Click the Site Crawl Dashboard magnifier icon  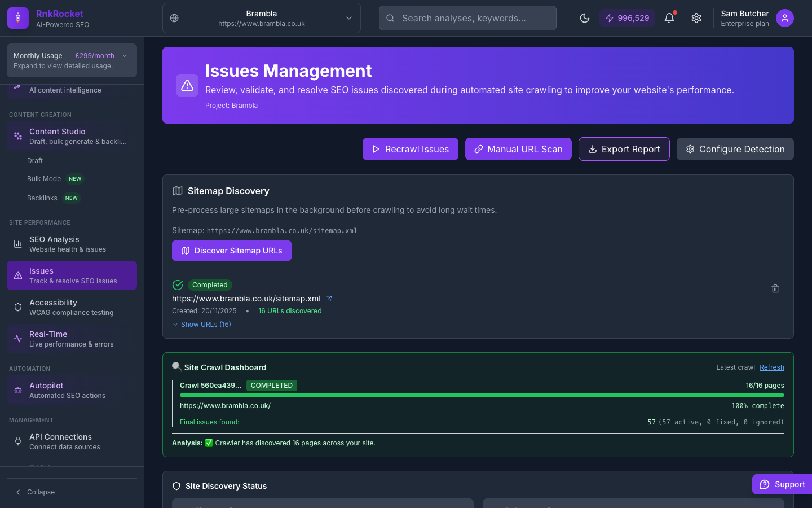(x=176, y=367)
